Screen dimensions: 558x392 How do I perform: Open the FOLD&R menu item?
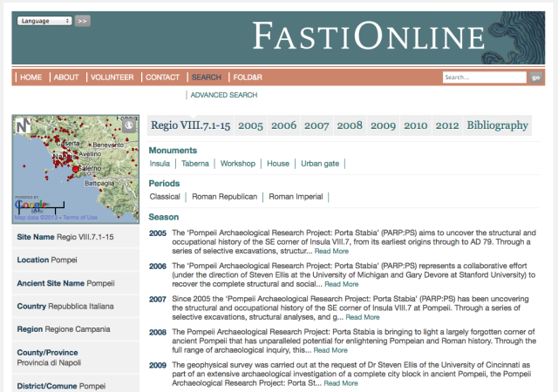tap(247, 78)
